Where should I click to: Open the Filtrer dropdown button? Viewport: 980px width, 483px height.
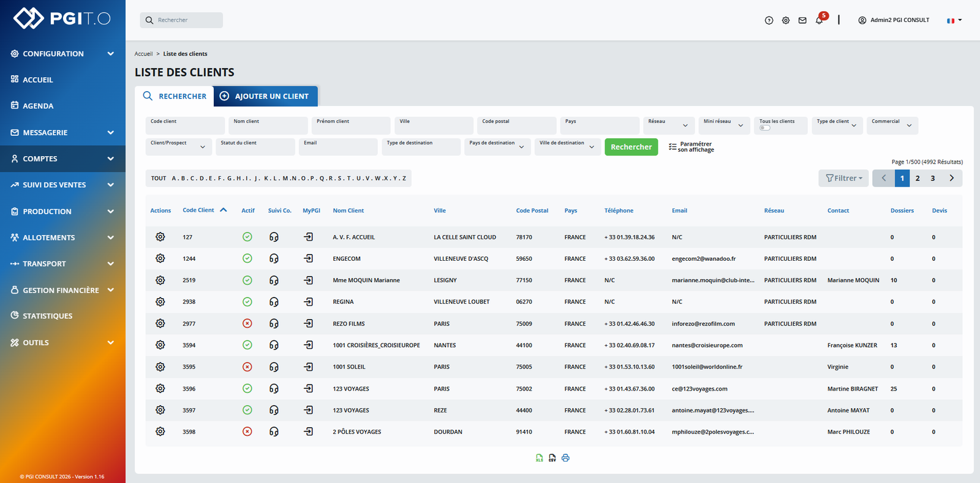coord(843,178)
